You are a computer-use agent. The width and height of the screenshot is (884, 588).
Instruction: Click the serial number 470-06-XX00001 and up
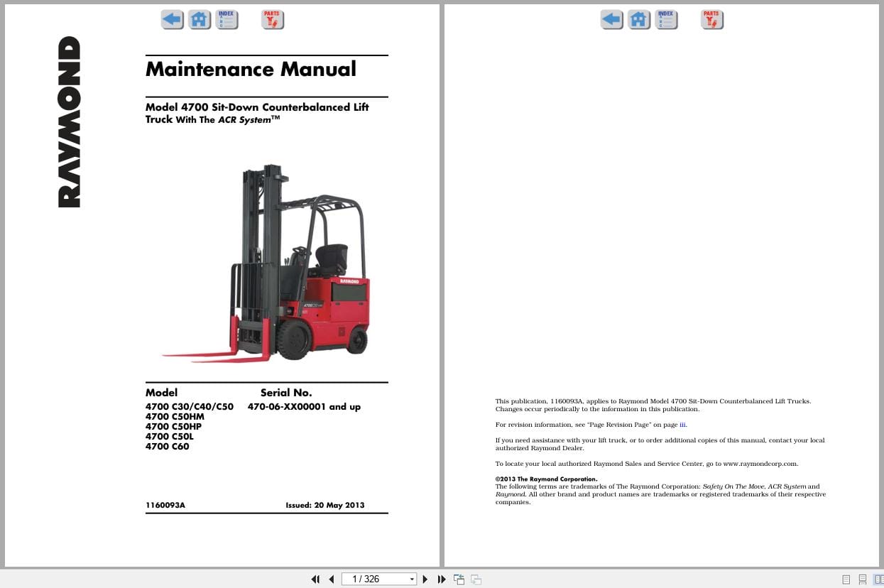[304, 407]
